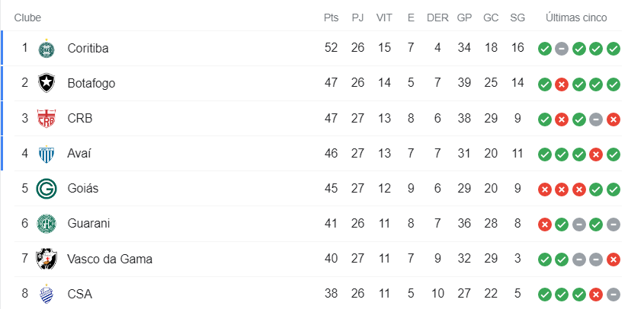The image size is (644, 309).
Task: Click the Avaí blue striped crest
Action: pyautogui.click(x=47, y=154)
